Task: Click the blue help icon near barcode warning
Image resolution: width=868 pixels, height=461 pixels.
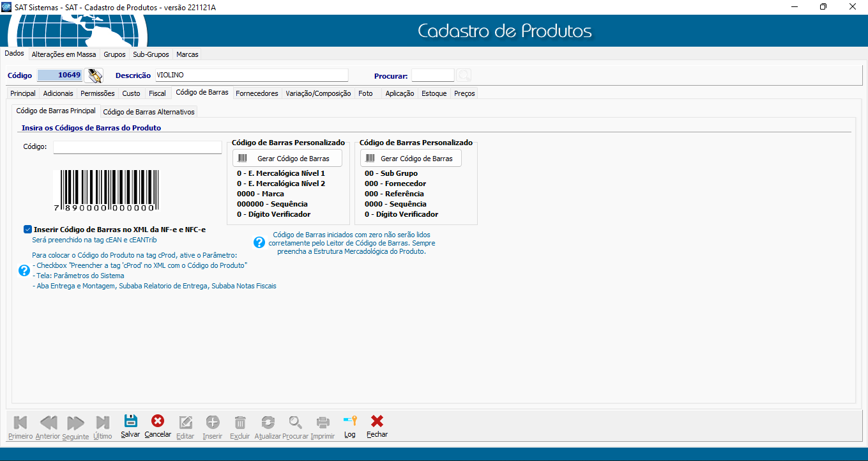Action: (259, 242)
